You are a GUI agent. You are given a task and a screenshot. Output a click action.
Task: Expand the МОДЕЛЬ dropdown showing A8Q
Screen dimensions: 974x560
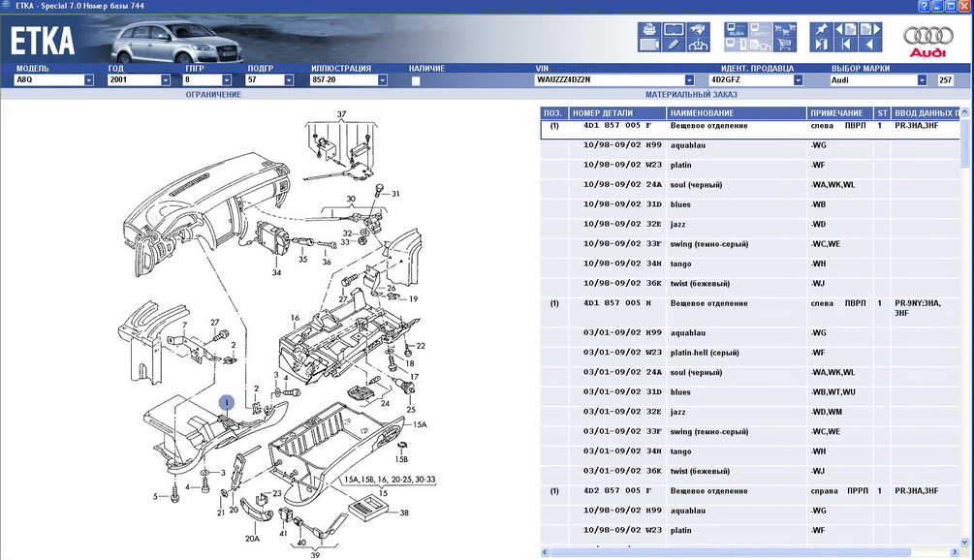(x=88, y=80)
